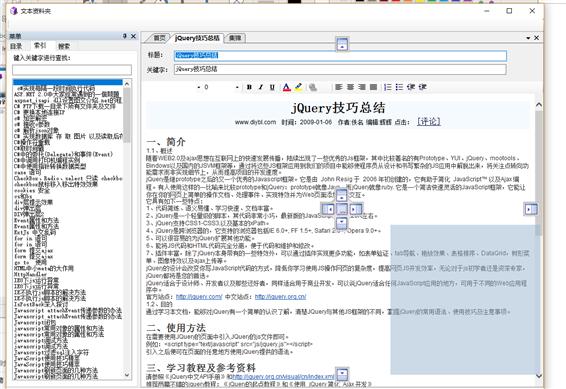Select the yellow highlight color tool
Image resolution: width=566 pixels, height=389 pixels.
pyautogui.click(x=298, y=87)
